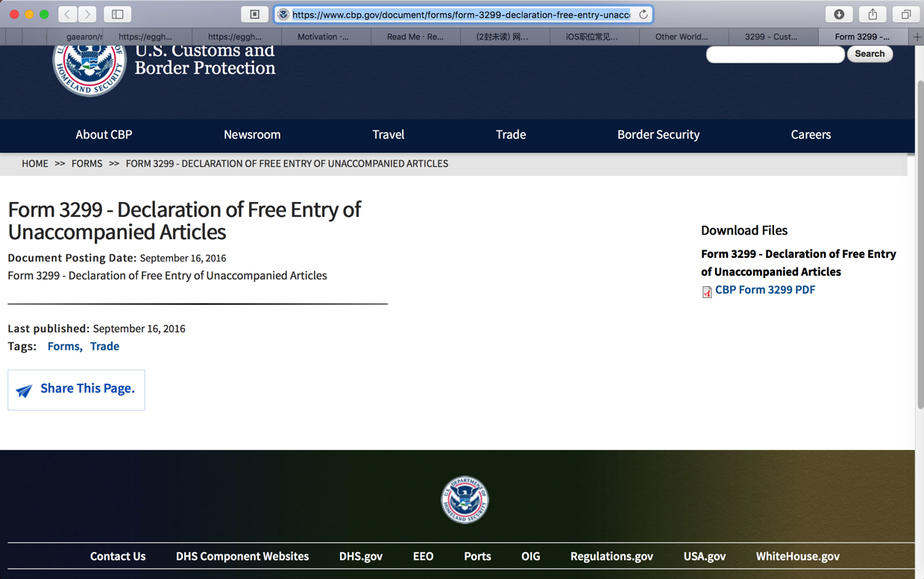Open the About CBP menu
The height and width of the screenshot is (579, 924).
(x=104, y=135)
